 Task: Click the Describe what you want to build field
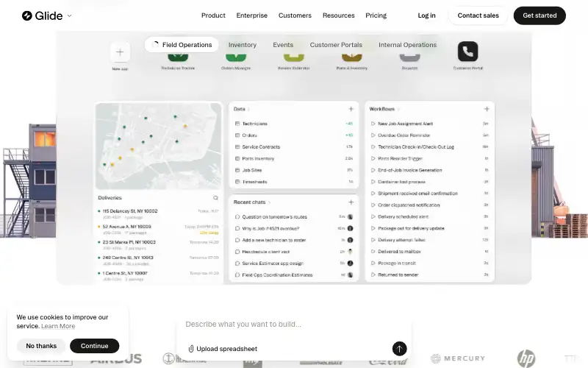pos(293,325)
